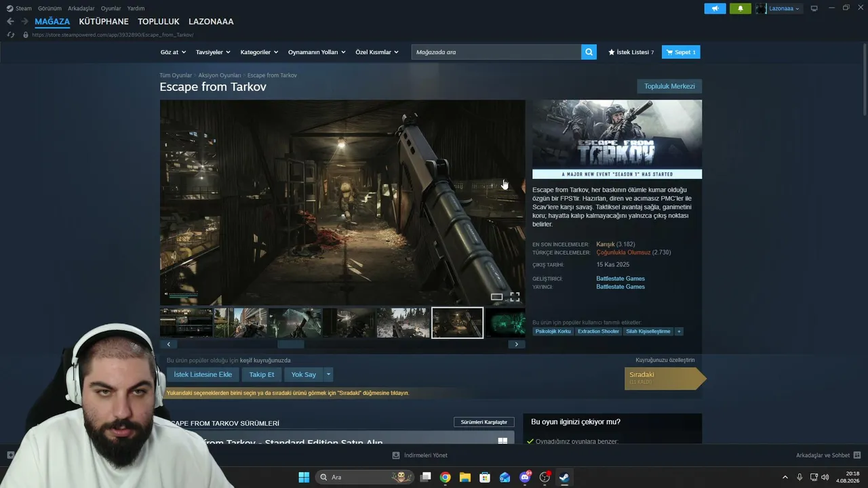This screenshot has width=868, height=488.
Task: Toggle theater mode icon on the media viewer
Action: [x=497, y=297]
